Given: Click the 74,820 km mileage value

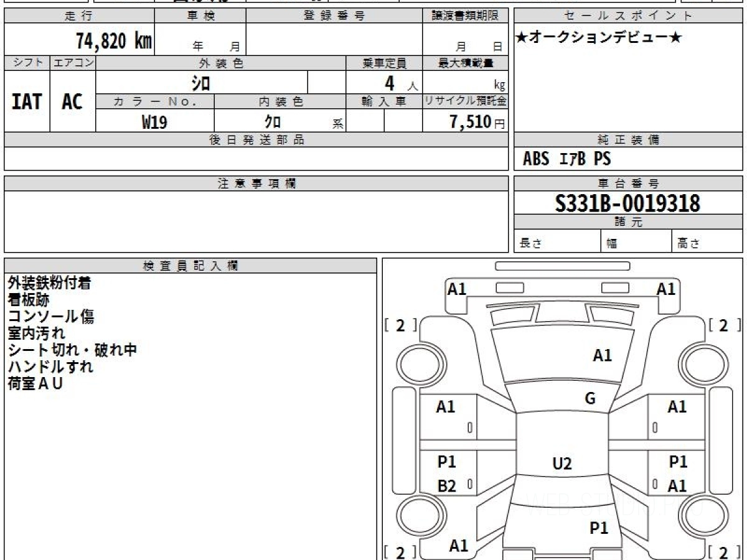Looking at the screenshot, I should coord(114,42).
